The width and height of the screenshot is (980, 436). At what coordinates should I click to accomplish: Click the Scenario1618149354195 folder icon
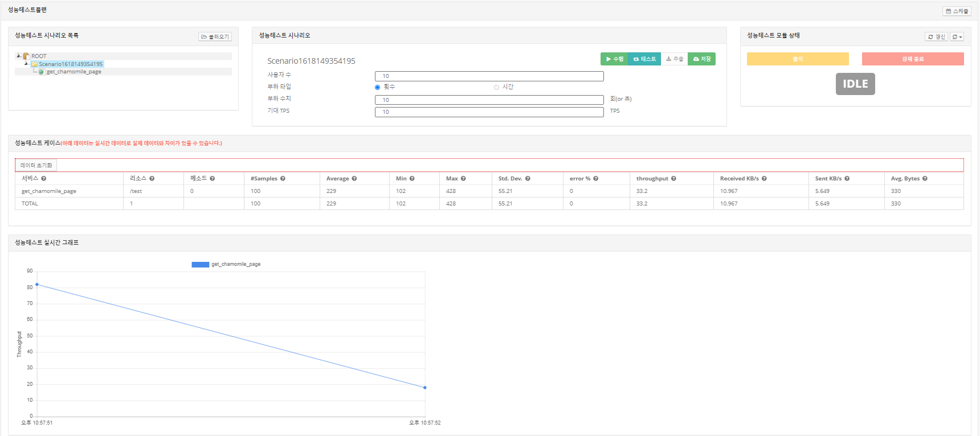click(34, 64)
